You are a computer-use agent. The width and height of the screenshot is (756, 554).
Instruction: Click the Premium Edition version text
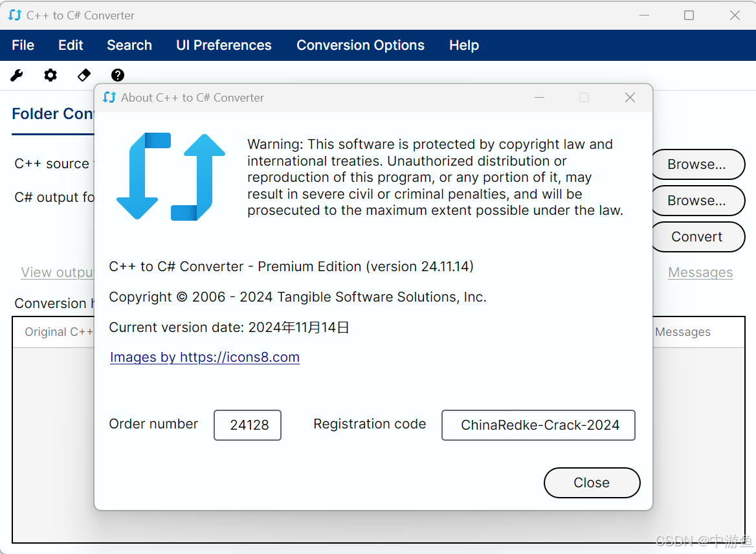pyautogui.click(x=291, y=267)
